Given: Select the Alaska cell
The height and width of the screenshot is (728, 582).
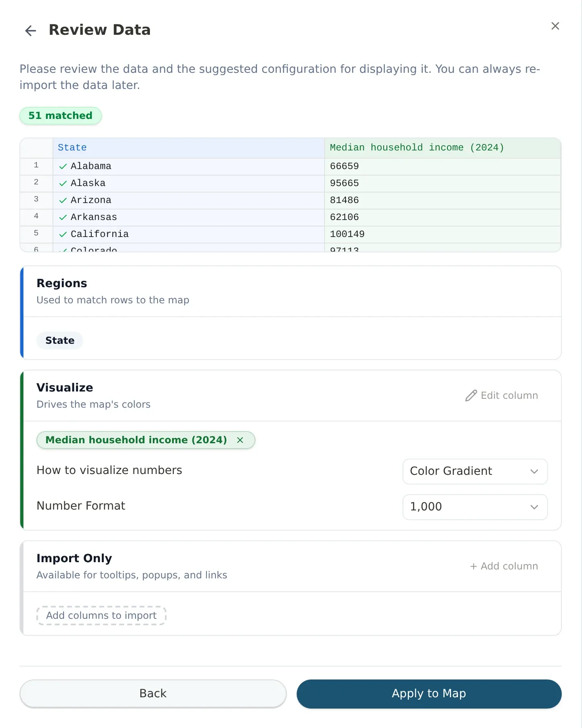Looking at the screenshot, I should tap(188, 183).
